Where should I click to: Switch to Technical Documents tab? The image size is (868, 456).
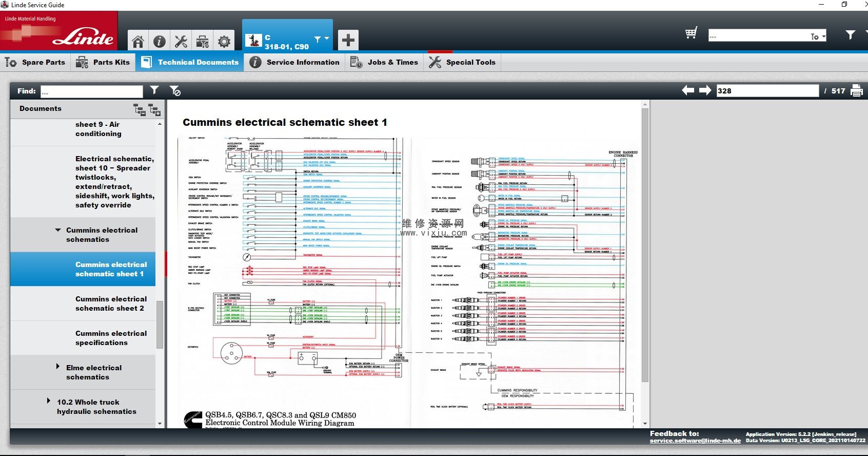pyautogui.click(x=190, y=62)
